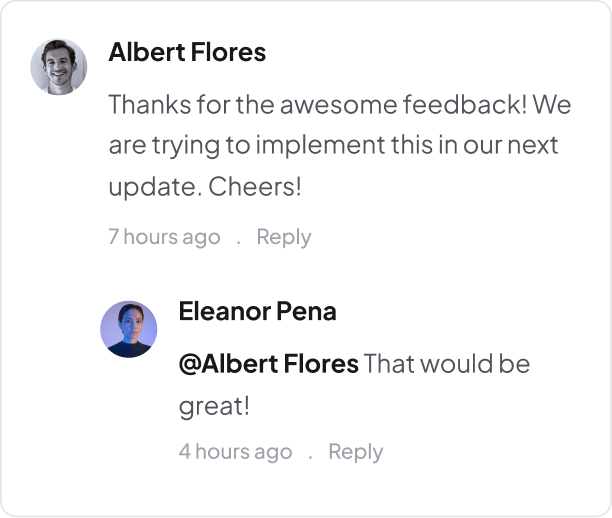Click the word 'Cheers!' in Albert's comment

click(255, 187)
